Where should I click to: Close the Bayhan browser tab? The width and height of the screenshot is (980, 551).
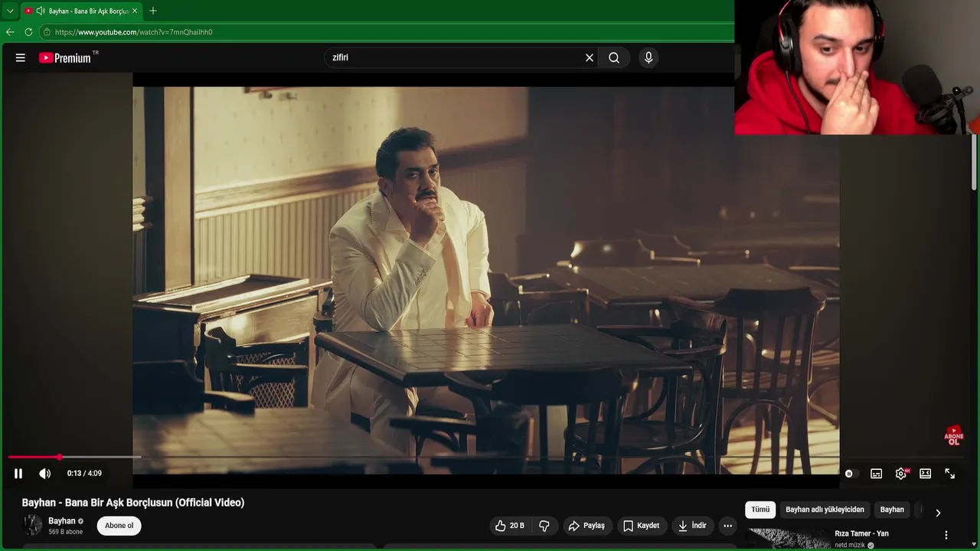(135, 11)
